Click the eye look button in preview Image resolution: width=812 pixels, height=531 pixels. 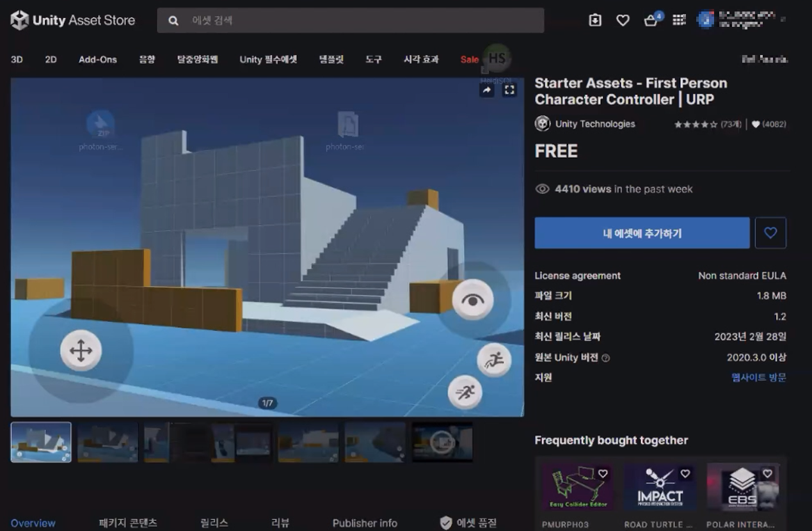click(473, 299)
